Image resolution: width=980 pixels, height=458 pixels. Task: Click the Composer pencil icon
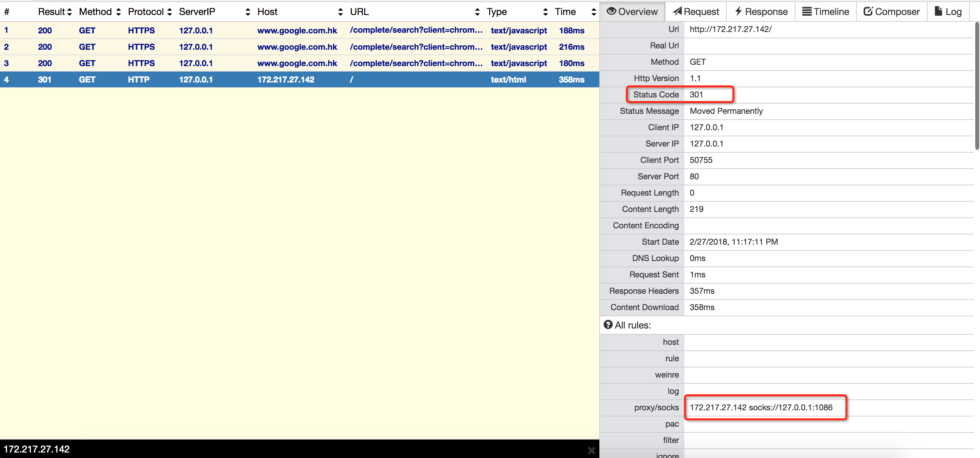869,11
